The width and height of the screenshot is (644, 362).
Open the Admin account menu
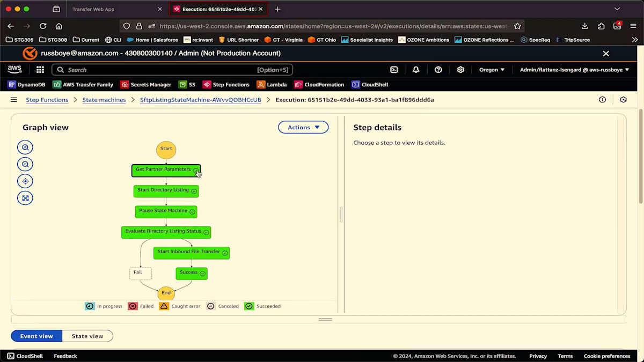574,70
